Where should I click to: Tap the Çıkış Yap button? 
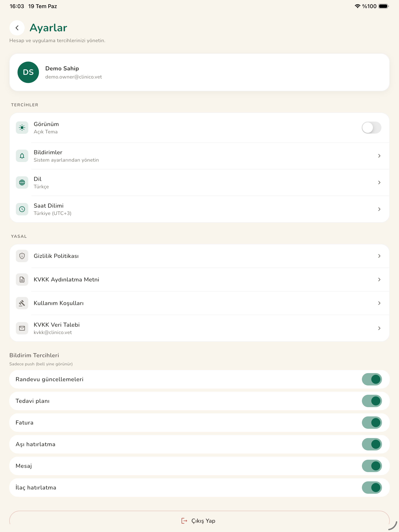pos(199,521)
